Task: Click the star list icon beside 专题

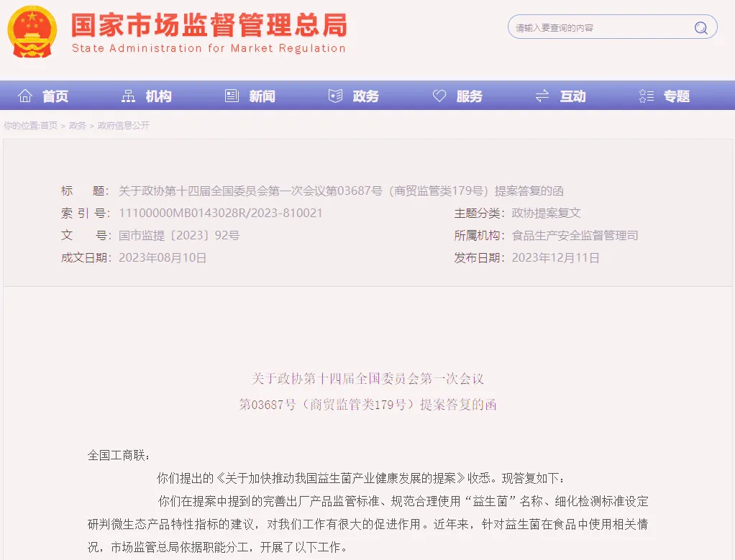Action: click(x=646, y=96)
